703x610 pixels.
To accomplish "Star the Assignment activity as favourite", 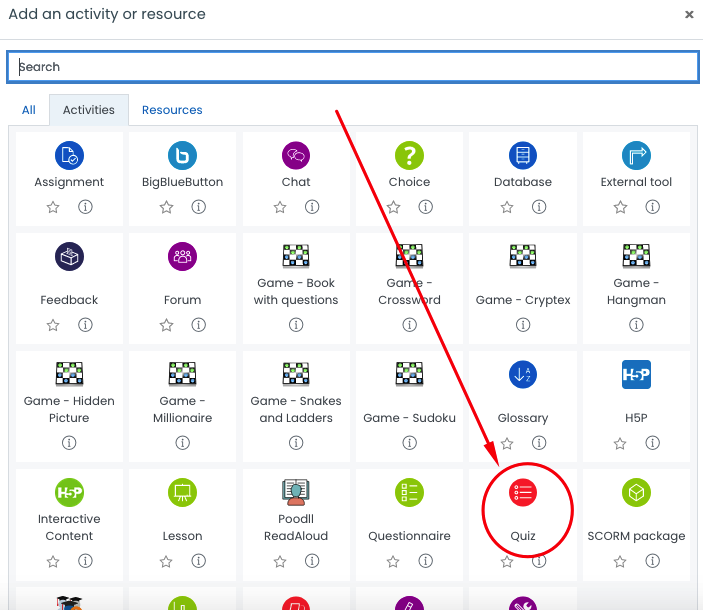I will [x=53, y=207].
